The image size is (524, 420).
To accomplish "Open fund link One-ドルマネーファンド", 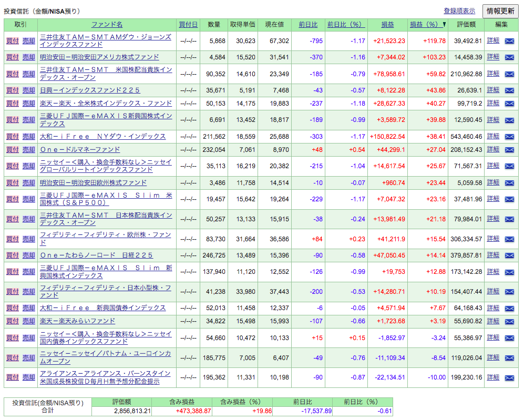I will point(80,150).
